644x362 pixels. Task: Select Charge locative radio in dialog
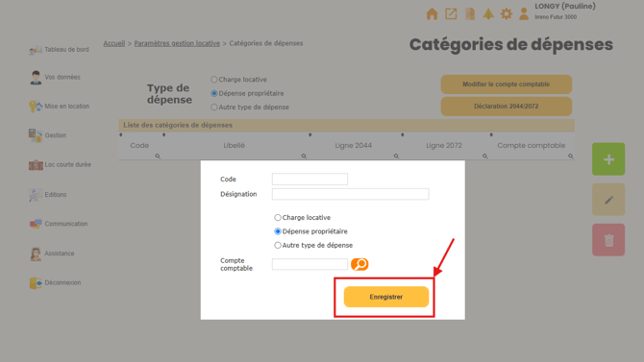(x=278, y=218)
